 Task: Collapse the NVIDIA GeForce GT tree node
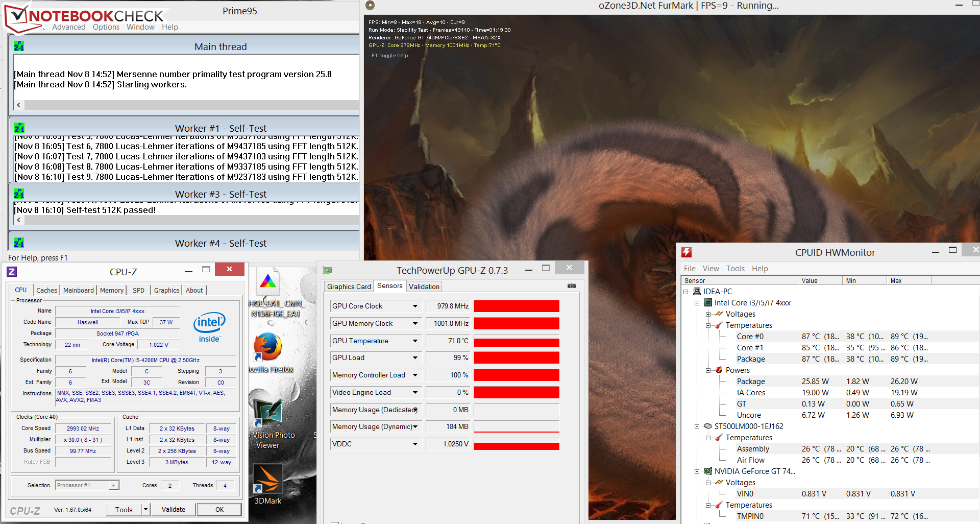pos(697,471)
